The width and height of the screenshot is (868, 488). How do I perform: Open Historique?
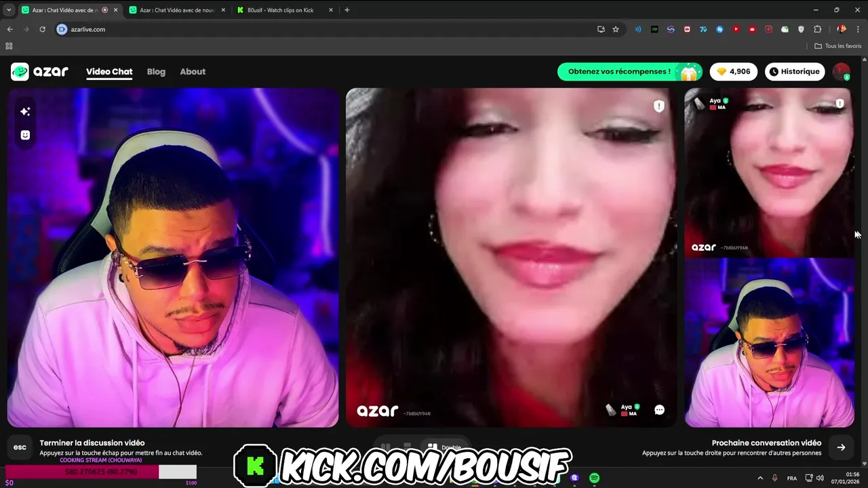coord(795,71)
